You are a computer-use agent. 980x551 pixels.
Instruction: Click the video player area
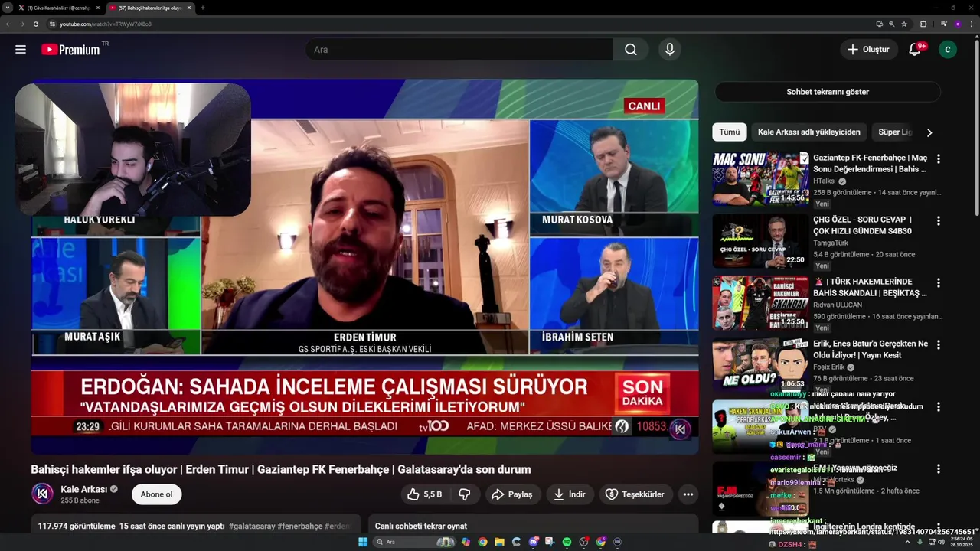[364, 268]
